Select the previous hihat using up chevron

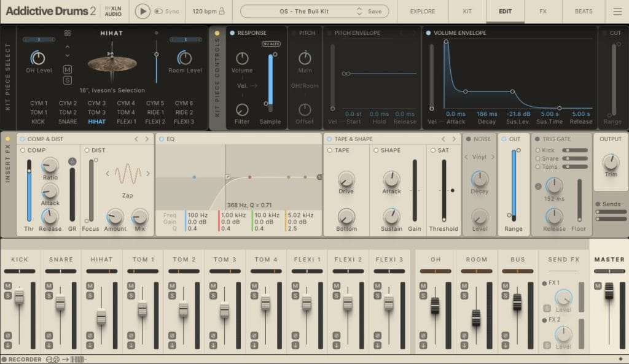coord(68,47)
